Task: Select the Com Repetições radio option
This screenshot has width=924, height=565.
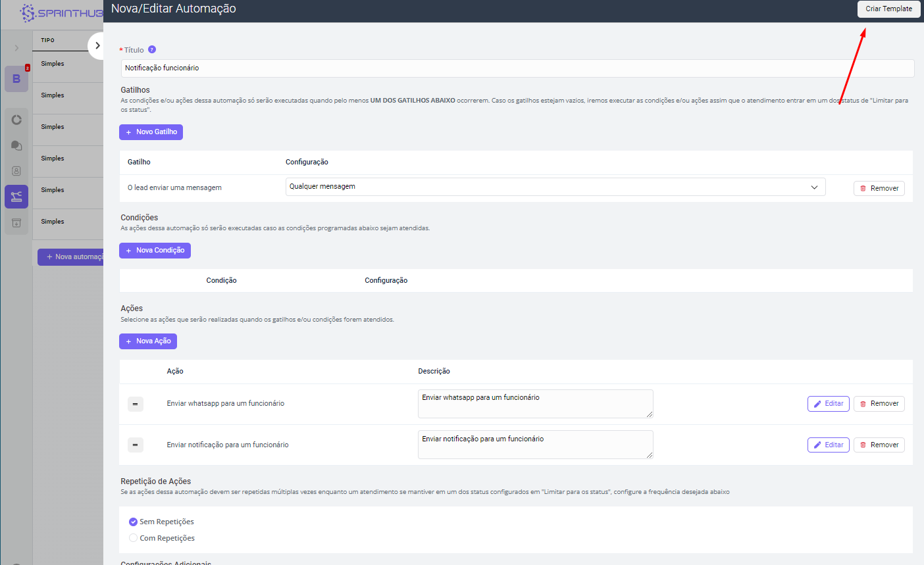Action: pos(134,538)
